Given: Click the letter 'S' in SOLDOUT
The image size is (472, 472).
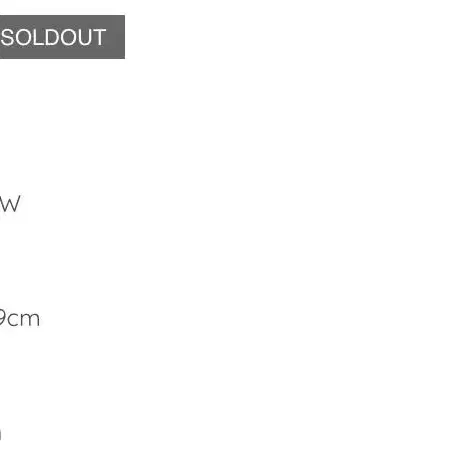Looking at the screenshot, I should coord(8,37).
